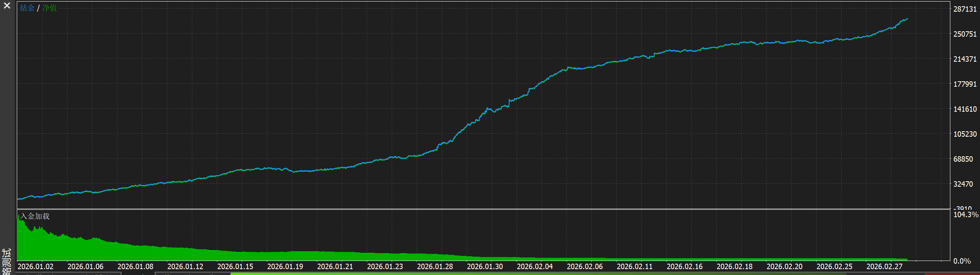The height and width of the screenshot is (275, 980).
Task: Click date label 2026.01.23
Action: tap(385, 266)
